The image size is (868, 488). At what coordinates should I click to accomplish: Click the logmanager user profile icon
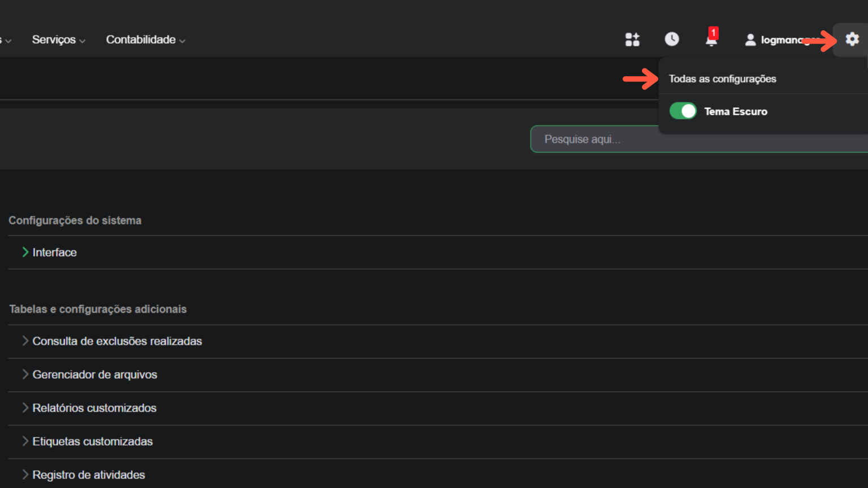click(750, 40)
